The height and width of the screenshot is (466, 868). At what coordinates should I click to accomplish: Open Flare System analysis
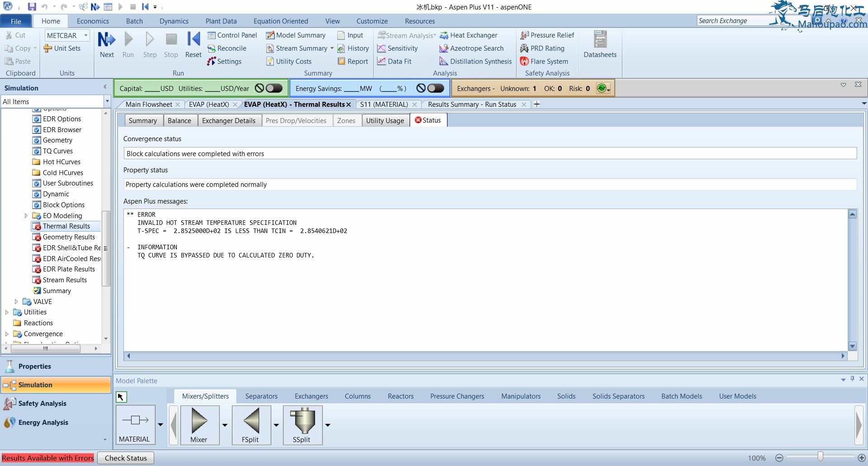point(544,62)
